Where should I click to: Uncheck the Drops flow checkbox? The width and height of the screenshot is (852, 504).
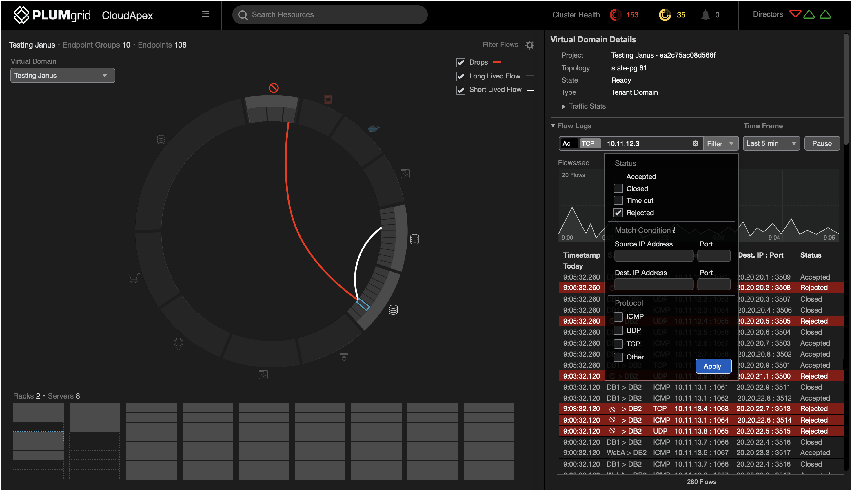pyautogui.click(x=460, y=63)
